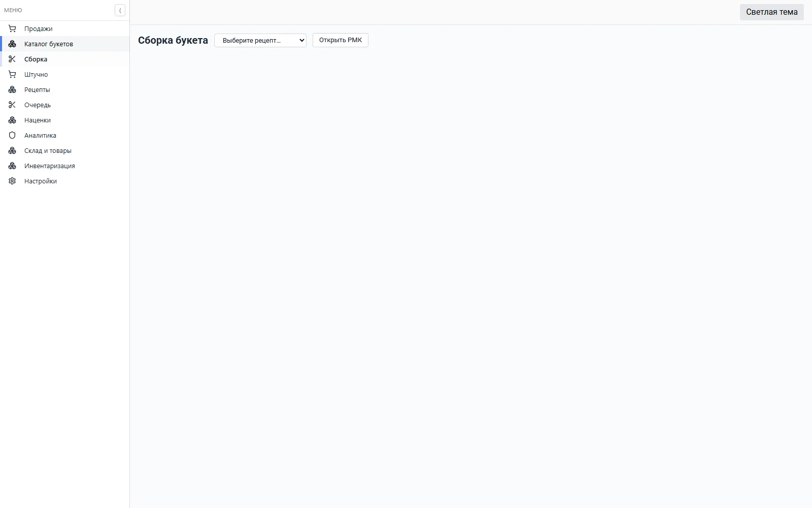The image size is (812, 508).
Task: Click the Открыть РМК button
Action: [x=341, y=40]
